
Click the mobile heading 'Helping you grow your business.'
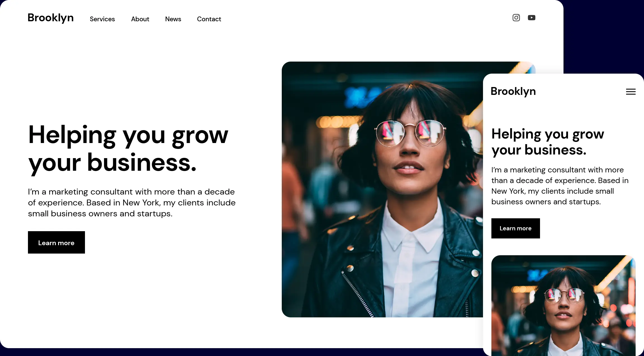[548, 142]
